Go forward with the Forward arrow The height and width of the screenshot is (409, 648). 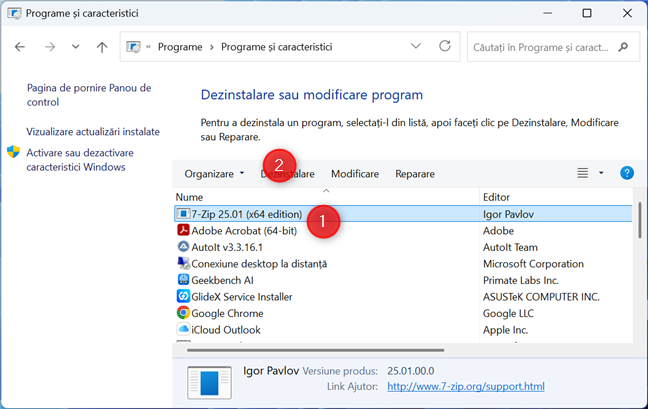[x=50, y=47]
